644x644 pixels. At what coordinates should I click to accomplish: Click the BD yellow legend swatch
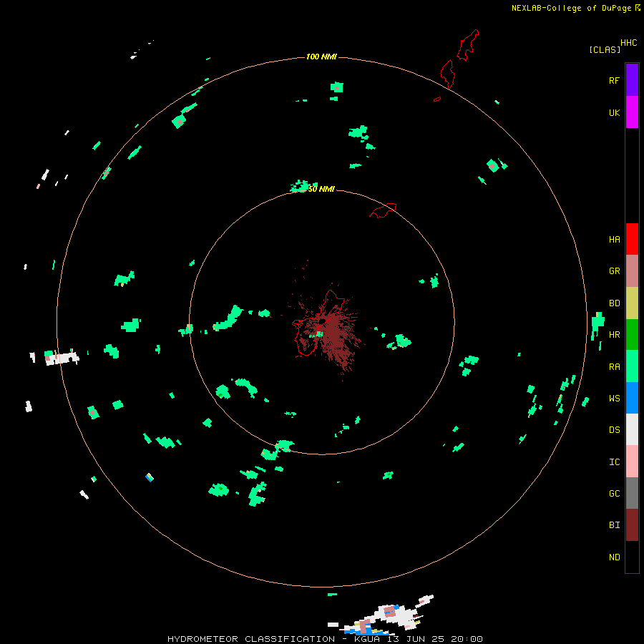coord(632,303)
